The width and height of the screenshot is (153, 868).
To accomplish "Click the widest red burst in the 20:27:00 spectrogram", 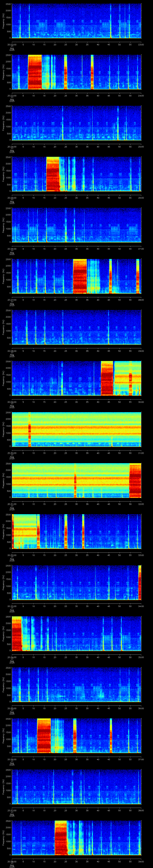I will tap(80, 276).
